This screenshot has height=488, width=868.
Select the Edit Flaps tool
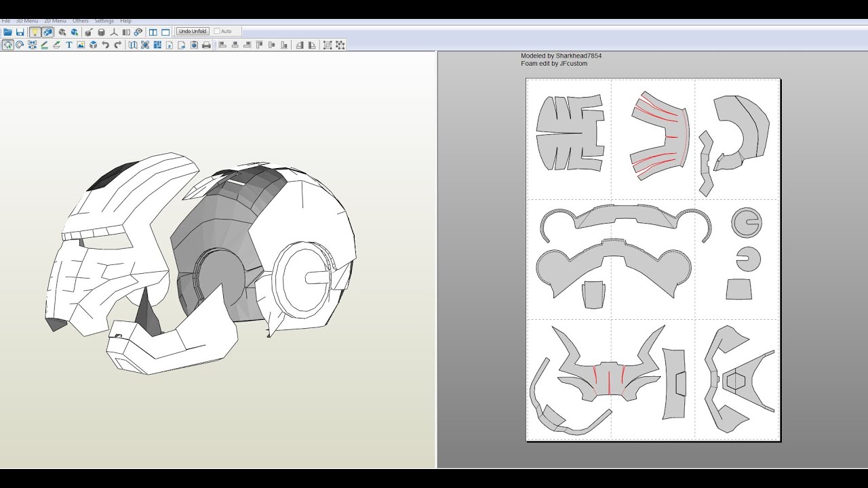(56, 45)
